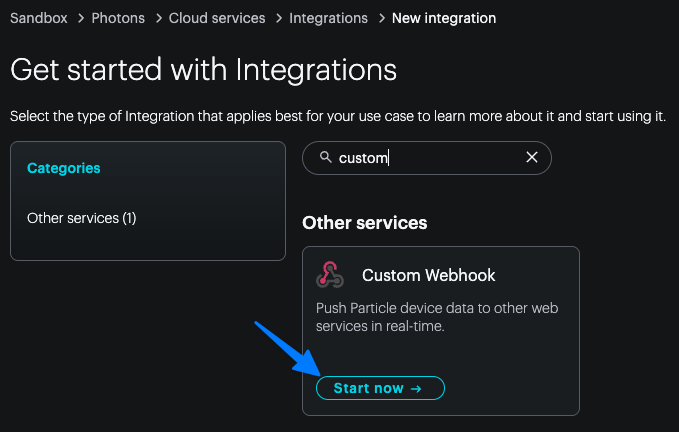Navigate to Integrations breadcrumb

[328, 18]
